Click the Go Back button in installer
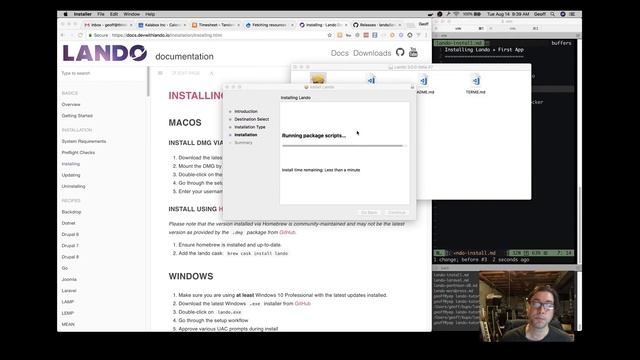The image size is (640, 360). point(369,213)
